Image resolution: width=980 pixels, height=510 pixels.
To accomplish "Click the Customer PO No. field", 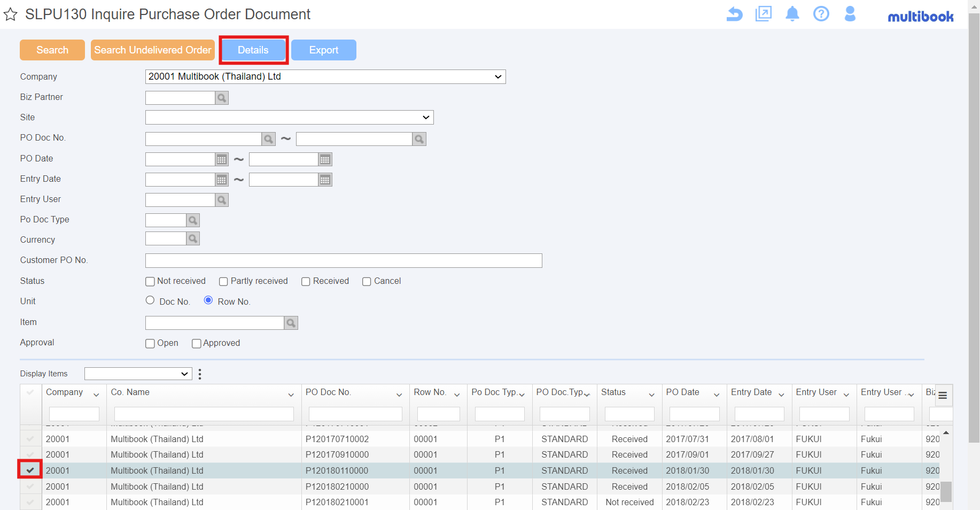I will click(x=344, y=261).
